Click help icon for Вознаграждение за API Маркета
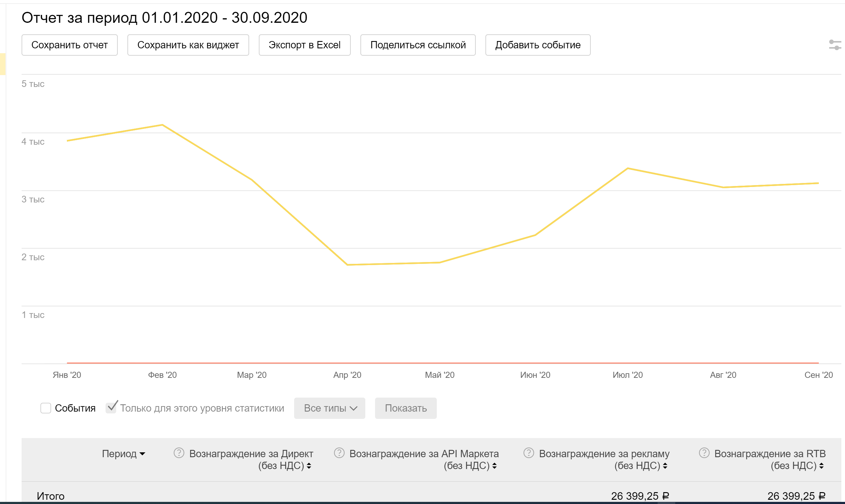This screenshot has height=504, width=845. tap(339, 453)
